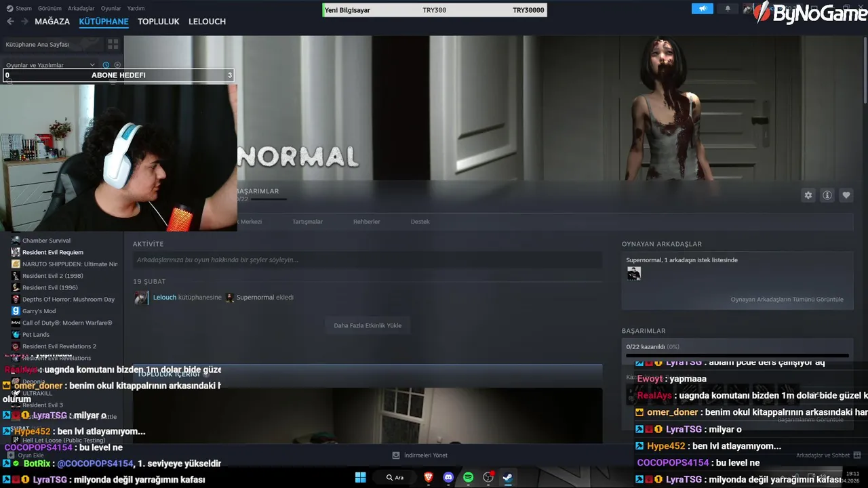This screenshot has width=868, height=488.
Task: Click the Lelouch name in activity feed
Action: pyautogui.click(x=164, y=298)
